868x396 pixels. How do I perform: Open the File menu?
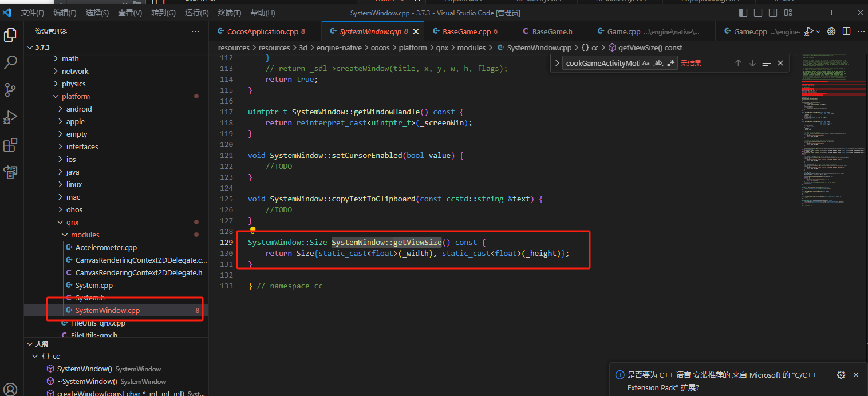[33, 13]
